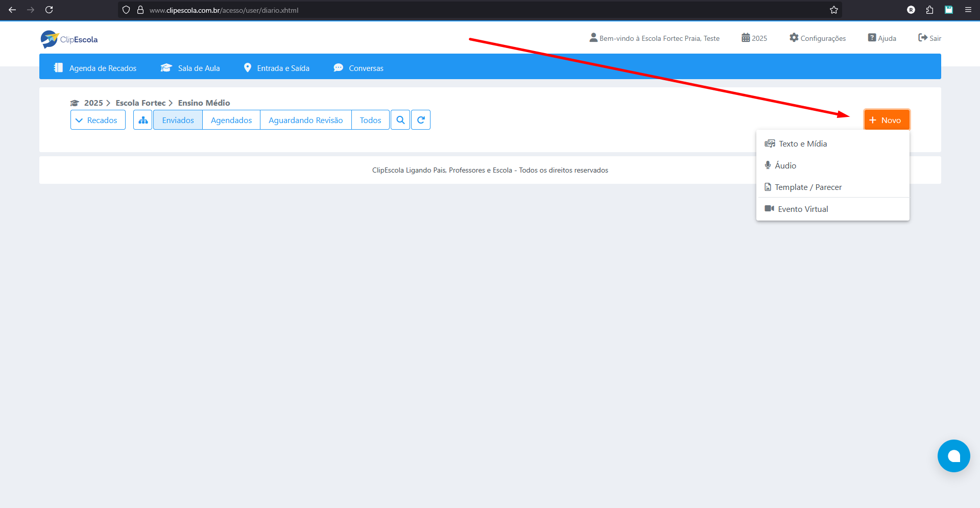Open the organization hierarchy icon button
The image size is (980, 508).
[143, 120]
